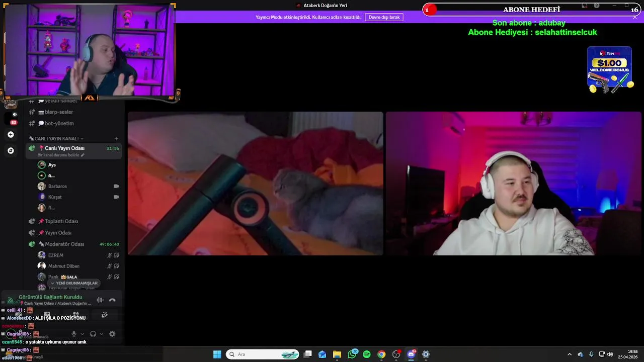
Task: Open Outlook mail app on taskbar
Action: [x=323, y=354]
